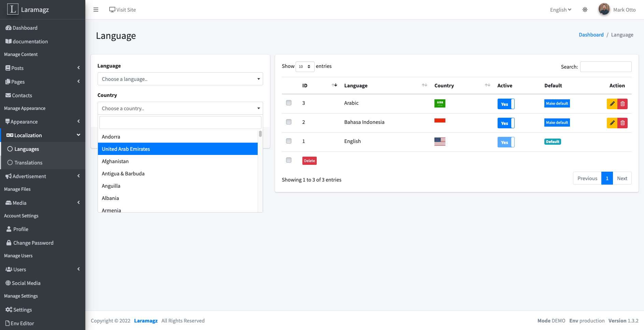The width and height of the screenshot is (644, 330).
Task: Select the checkbox for English row
Action: (289, 141)
